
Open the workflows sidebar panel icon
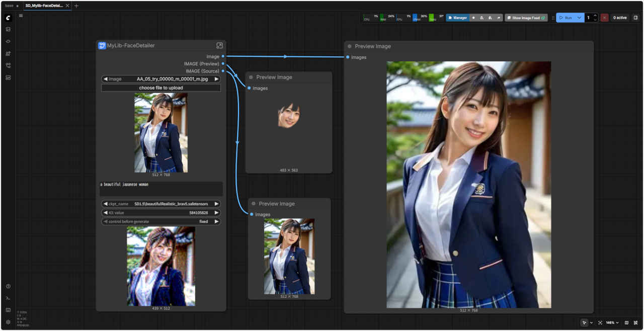point(8,65)
